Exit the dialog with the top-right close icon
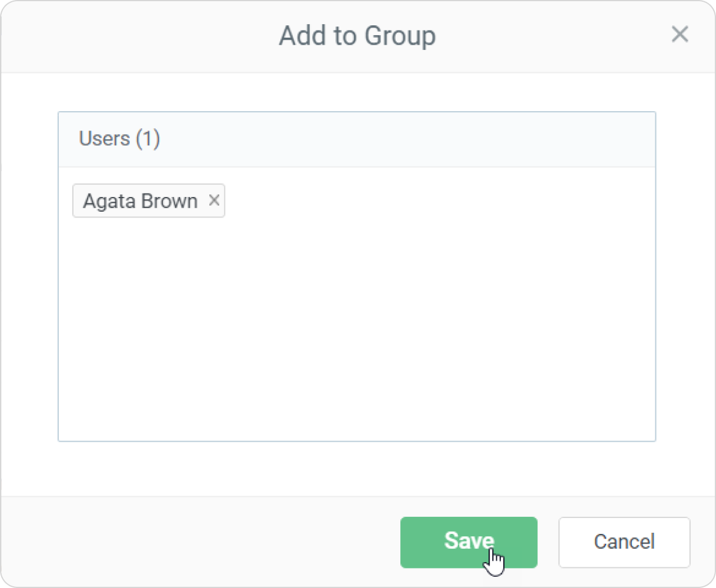 [x=680, y=35]
